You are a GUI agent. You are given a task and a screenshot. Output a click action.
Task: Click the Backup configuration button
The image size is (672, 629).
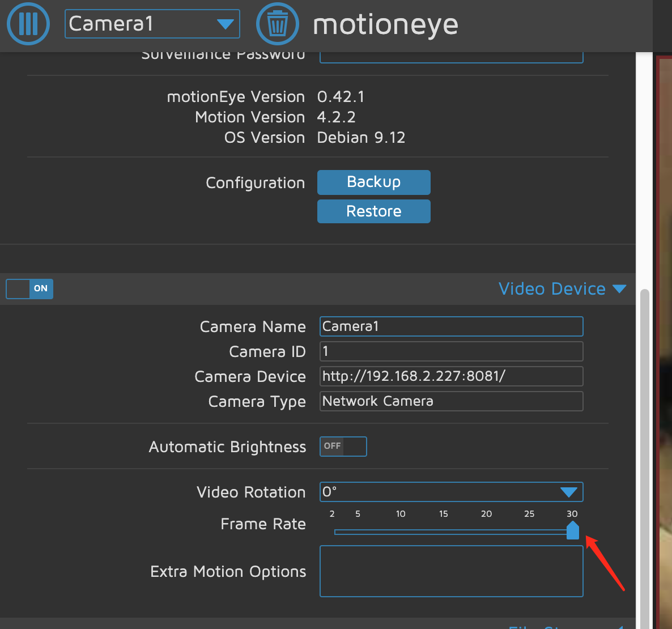(x=373, y=182)
